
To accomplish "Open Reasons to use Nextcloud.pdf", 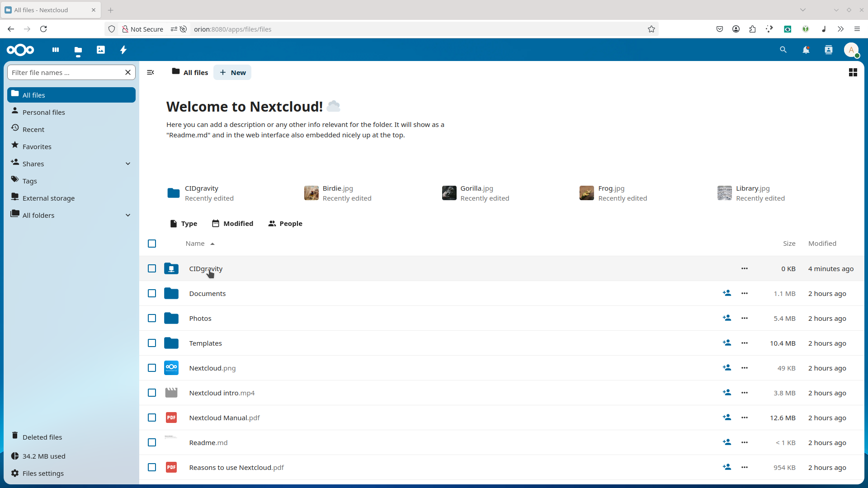I will pyautogui.click(x=236, y=468).
